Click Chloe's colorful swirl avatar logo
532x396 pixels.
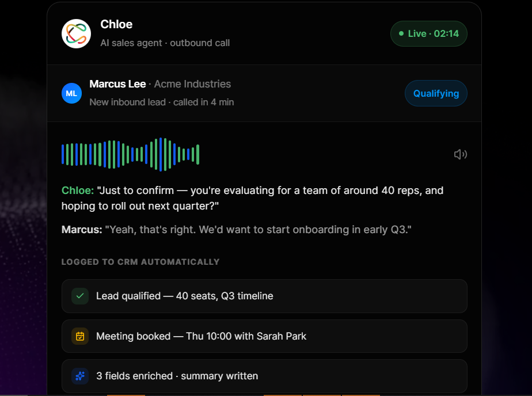[77, 33]
